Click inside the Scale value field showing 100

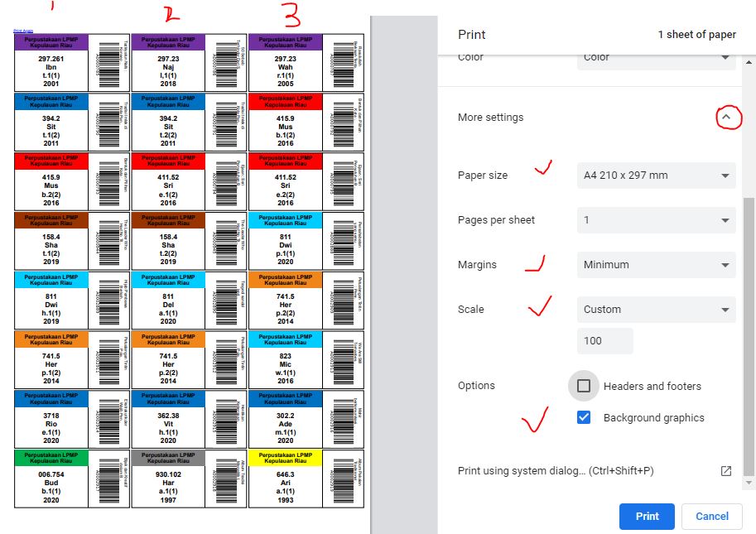point(604,340)
